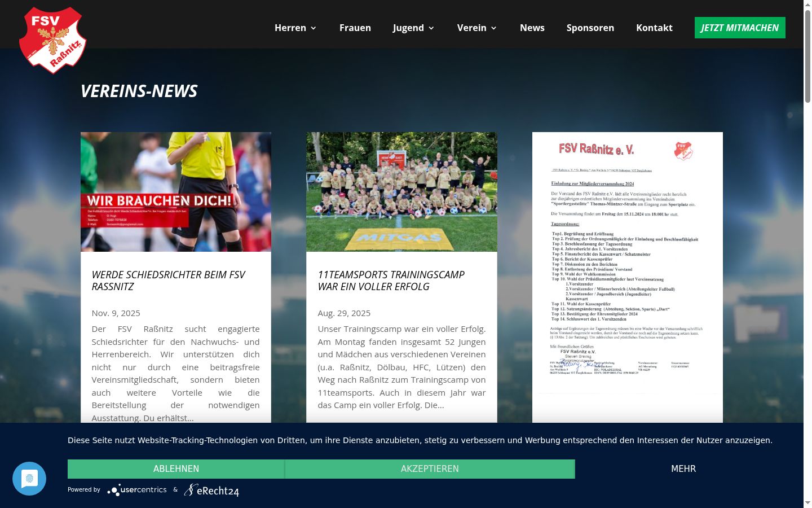Open the referee 'Wir brauchen dich' image
This screenshot has width=812, height=508.
[x=176, y=192]
